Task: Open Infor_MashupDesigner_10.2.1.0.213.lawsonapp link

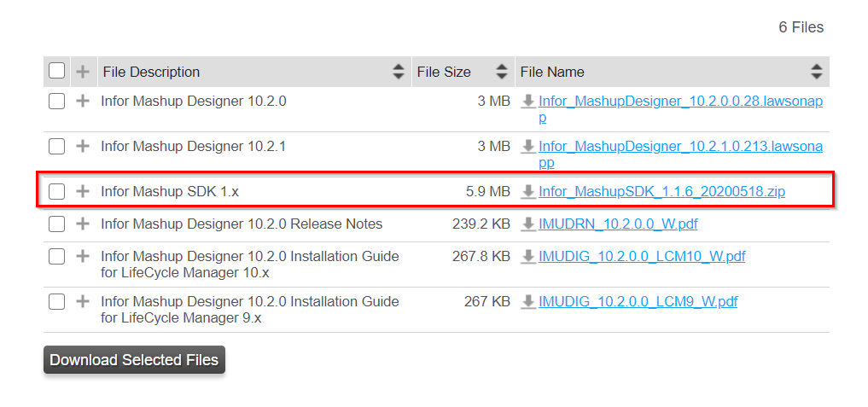Action: (x=680, y=154)
